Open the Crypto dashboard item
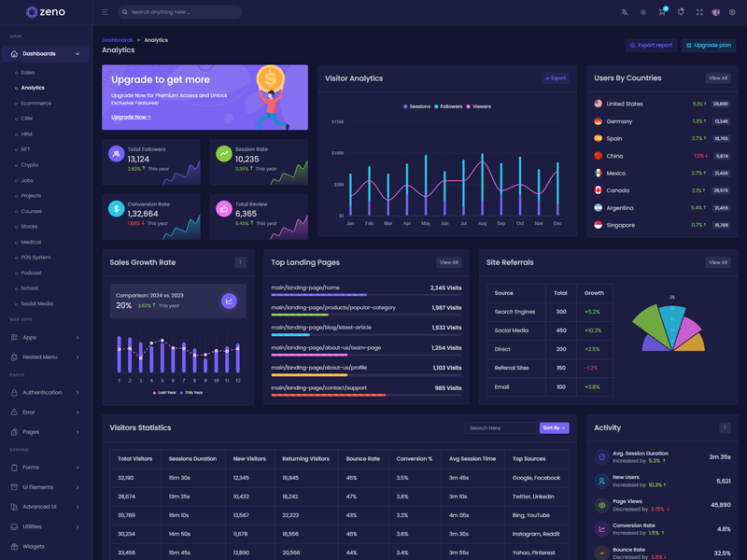The image size is (747, 560). [30, 165]
